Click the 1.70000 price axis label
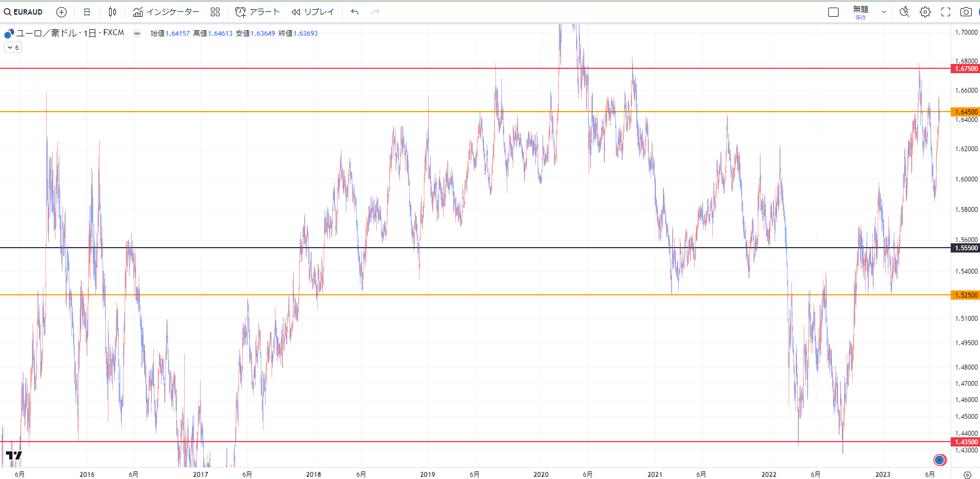The width and height of the screenshot is (980, 479). (x=966, y=33)
